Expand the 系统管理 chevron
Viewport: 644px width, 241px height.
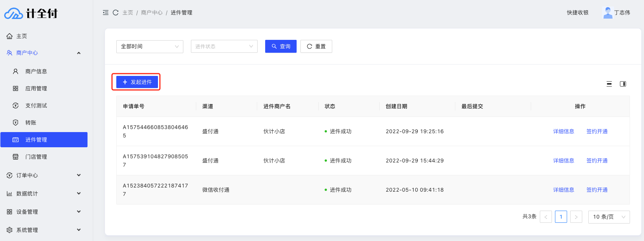(79, 230)
